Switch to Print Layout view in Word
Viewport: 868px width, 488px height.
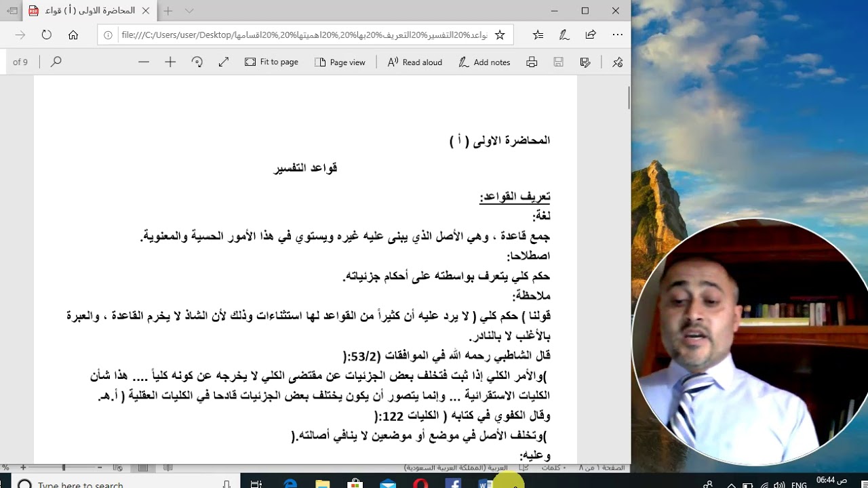point(143,468)
